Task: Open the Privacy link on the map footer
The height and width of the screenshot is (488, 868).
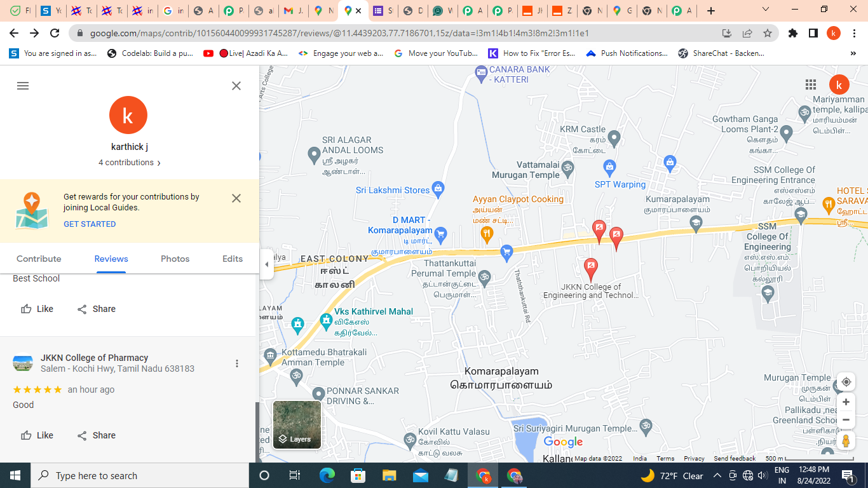Action: click(694, 458)
